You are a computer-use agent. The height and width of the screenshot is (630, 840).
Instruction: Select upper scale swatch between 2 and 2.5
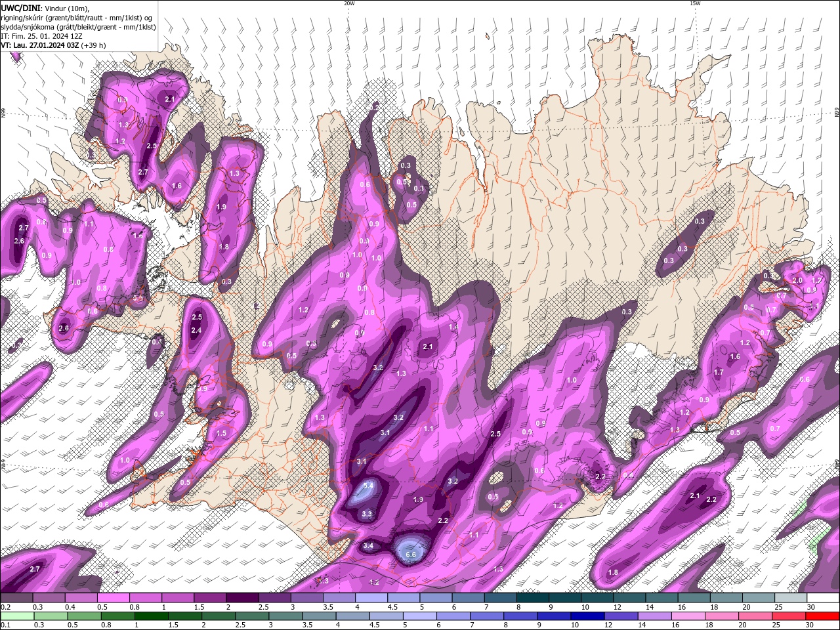pos(242,598)
